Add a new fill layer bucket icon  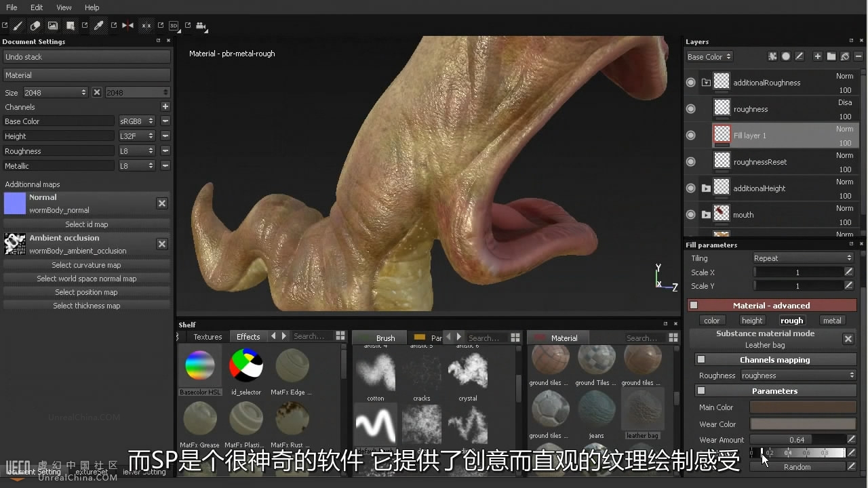pos(845,57)
